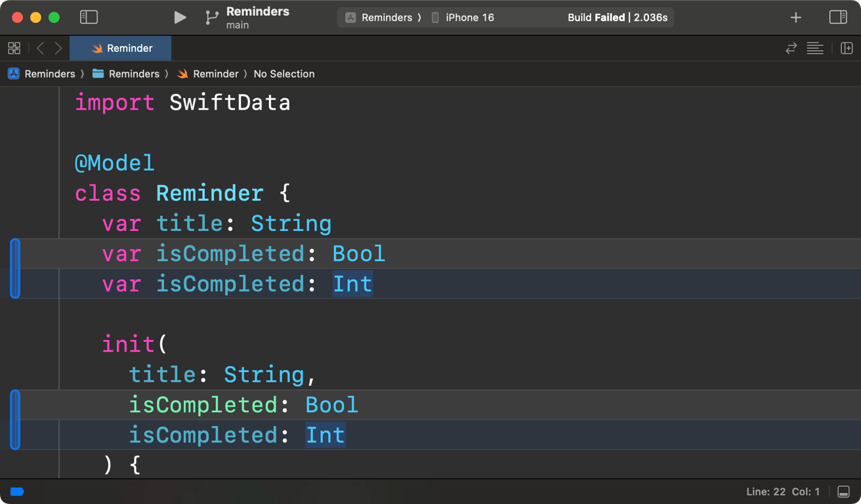Run the project with the play button
This screenshot has height=504, width=861.
pyautogui.click(x=180, y=18)
